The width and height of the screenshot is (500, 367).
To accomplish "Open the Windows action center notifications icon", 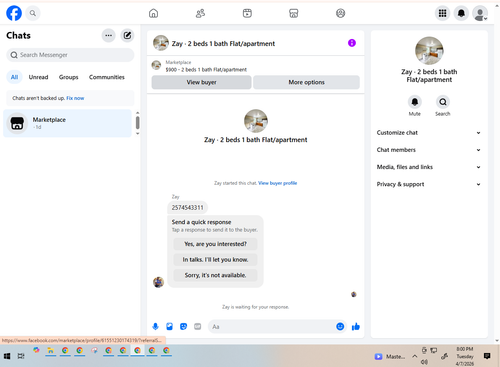I will (x=487, y=356).
